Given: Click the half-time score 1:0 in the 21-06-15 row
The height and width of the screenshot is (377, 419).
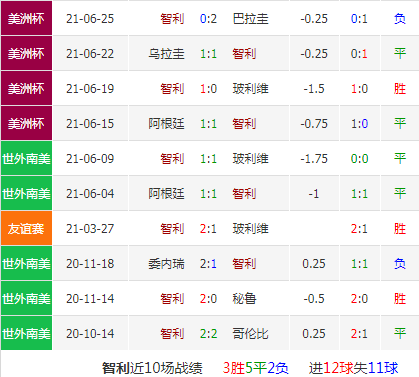Looking at the screenshot, I should [x=359, y=124].
